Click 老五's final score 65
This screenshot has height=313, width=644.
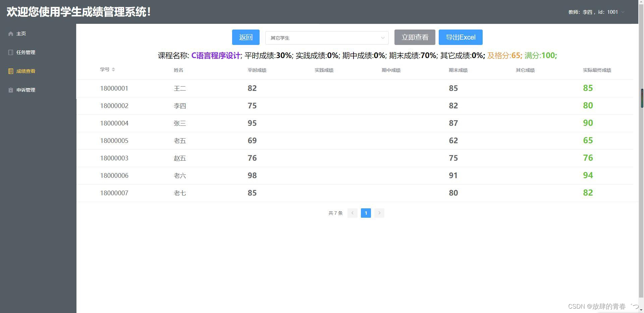pos(588,140)
